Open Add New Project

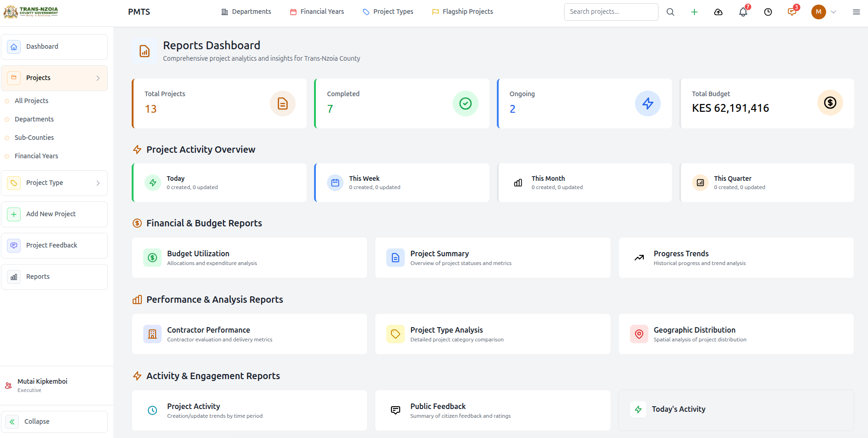(54, 214)
